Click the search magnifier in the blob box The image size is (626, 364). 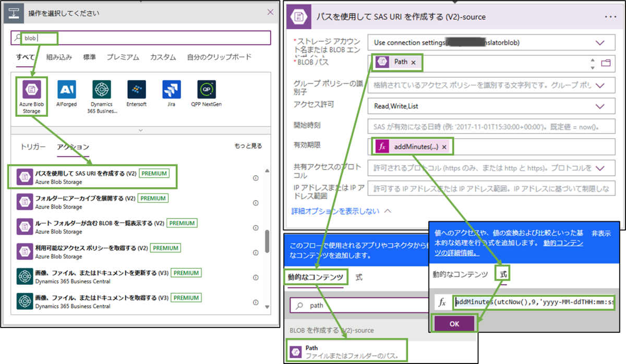coord(18,38)
